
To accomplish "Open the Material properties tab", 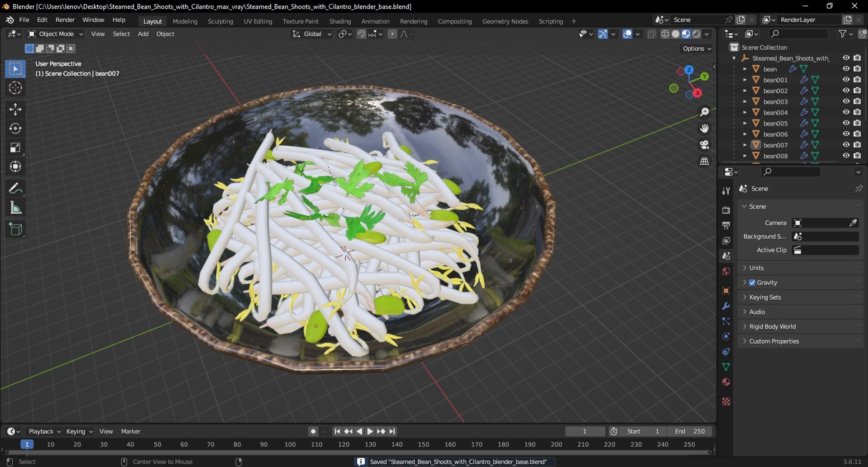I will click(726, 382).
